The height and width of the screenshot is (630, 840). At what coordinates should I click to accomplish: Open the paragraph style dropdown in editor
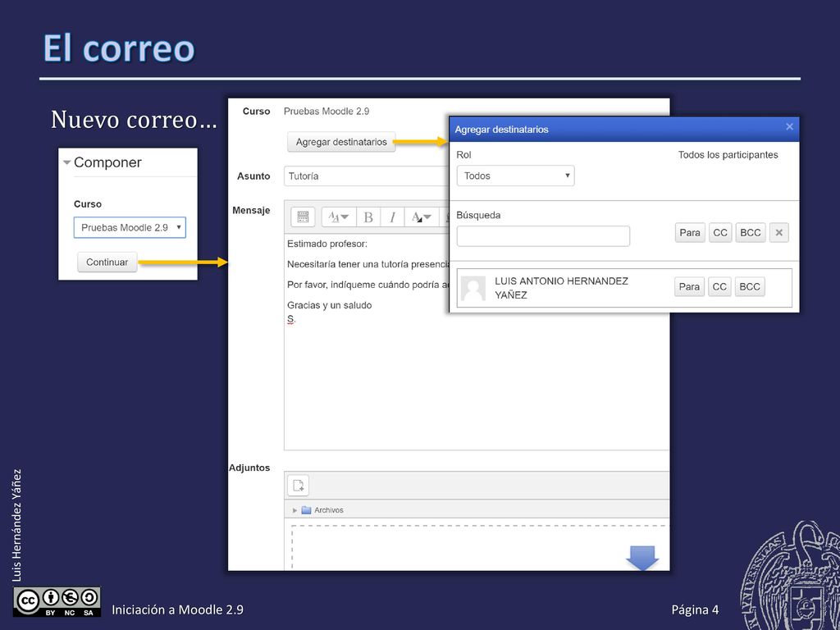(339, 217)
